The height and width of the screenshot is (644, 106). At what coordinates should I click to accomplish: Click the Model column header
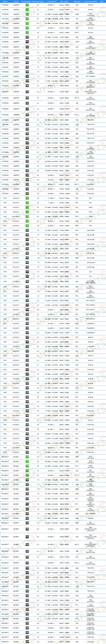click(x=16, y=1)
